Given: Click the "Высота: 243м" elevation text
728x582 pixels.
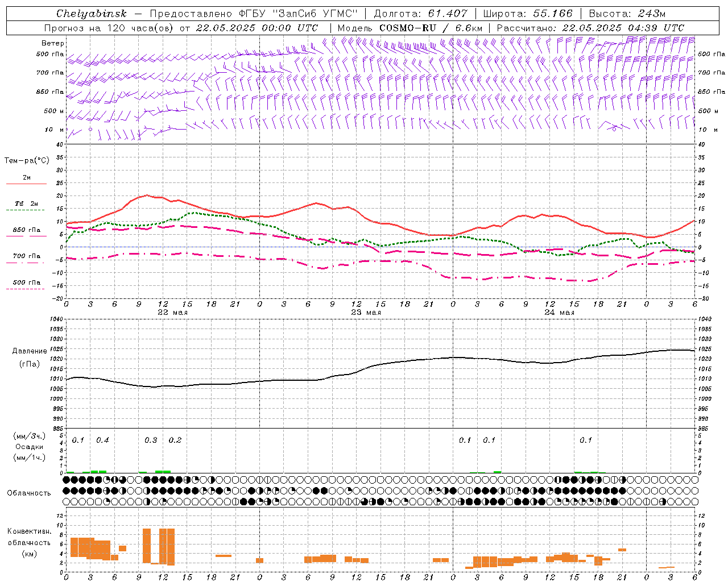Looking at the screenshot, I should [627, 14].
